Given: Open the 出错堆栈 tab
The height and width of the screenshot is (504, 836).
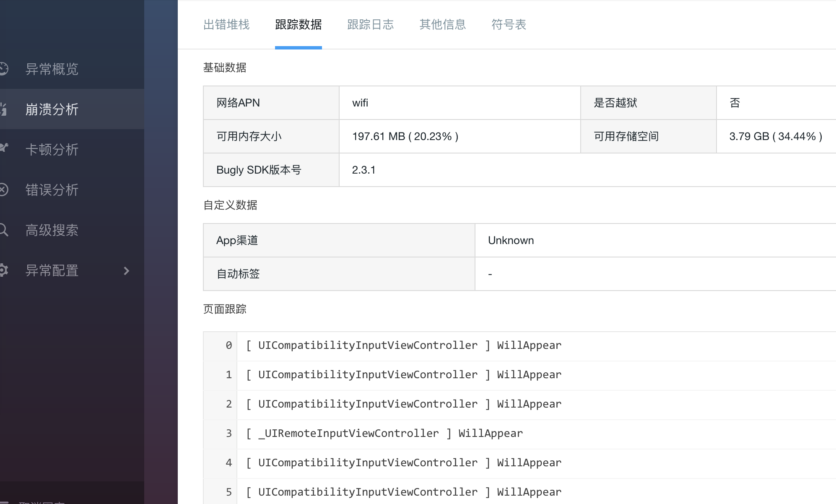Looking at the screenshot, I should pyautogui.click(x=226, y=25).
